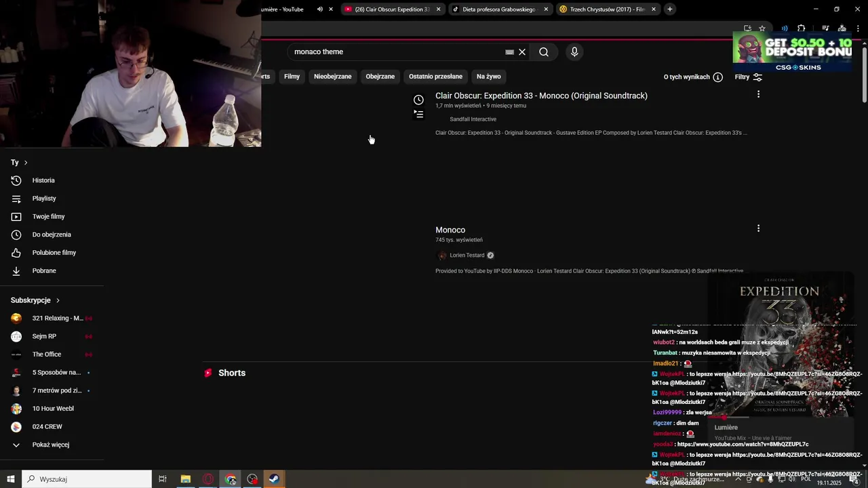Open 'Sejm RP' subscription
Screen dimensions: 868x488
point(52,336)
